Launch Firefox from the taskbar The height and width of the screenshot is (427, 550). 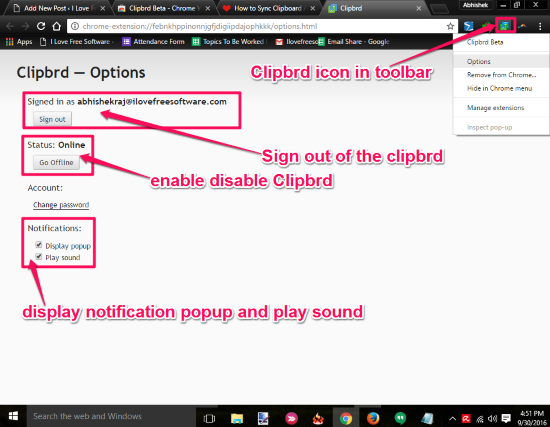[373, 418]
